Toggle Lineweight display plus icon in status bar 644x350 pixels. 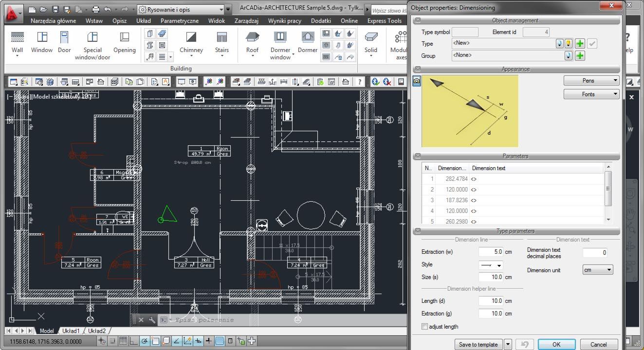(x=209, y=341)
